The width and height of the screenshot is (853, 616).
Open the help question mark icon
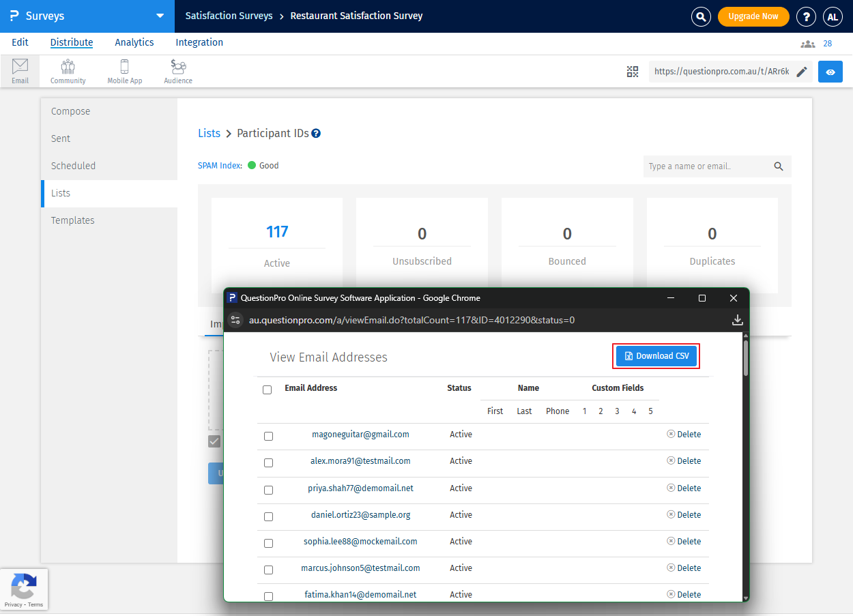(x=806, y=16)
